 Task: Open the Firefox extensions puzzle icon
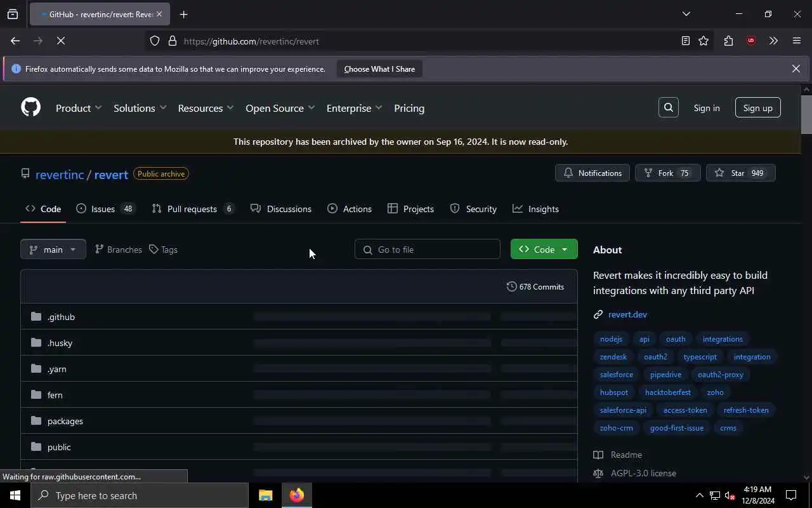click(x=728, y=41)
